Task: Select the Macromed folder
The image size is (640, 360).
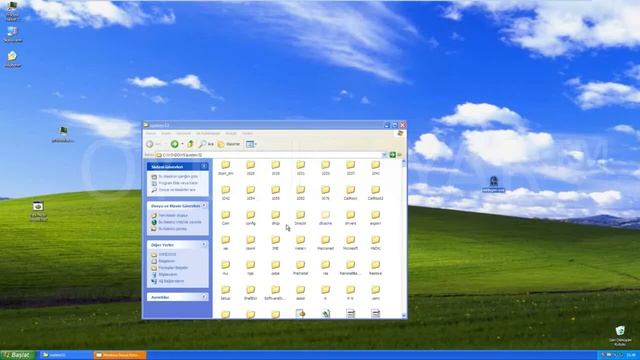Action: coord(325,242)
